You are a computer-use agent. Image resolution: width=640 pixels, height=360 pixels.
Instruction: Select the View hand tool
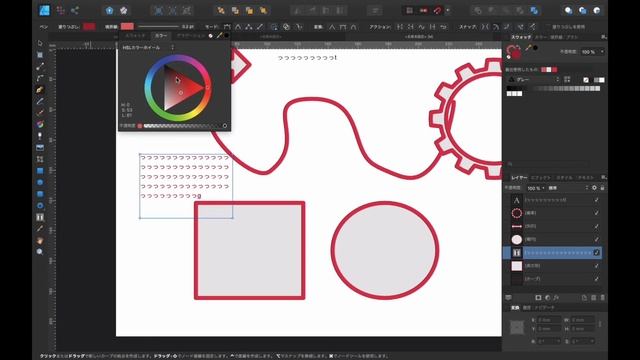point(40,240)
